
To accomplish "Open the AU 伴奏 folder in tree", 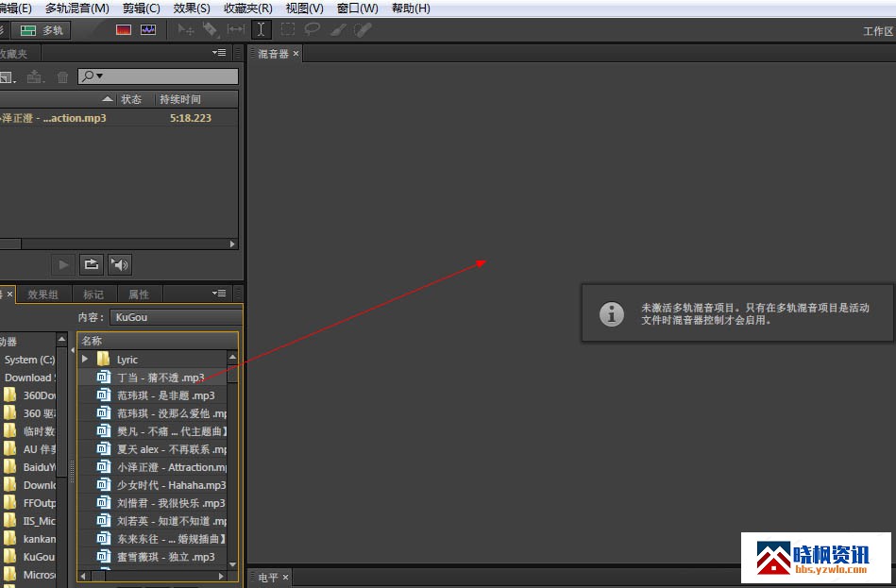I will (x=40, y=449).
